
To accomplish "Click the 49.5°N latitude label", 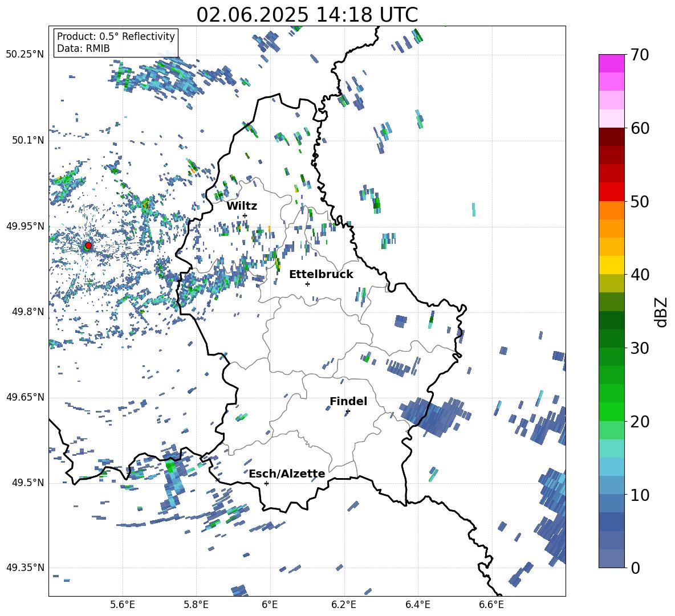I will [28, 482].
